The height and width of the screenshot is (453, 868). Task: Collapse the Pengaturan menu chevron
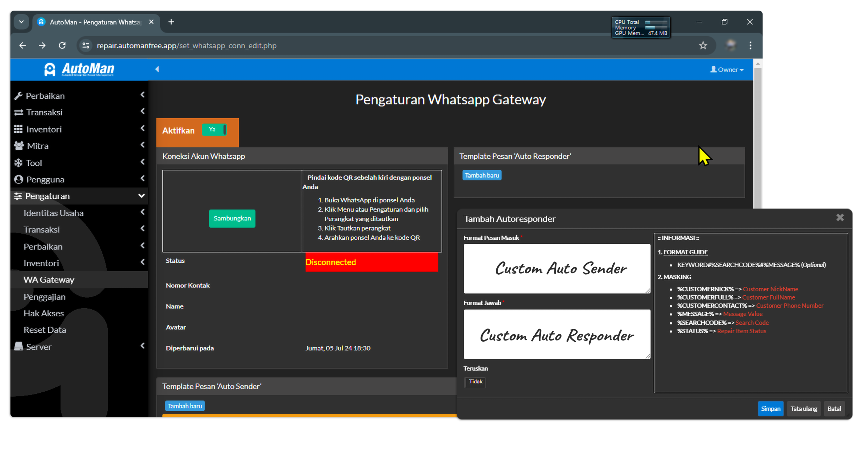pyautogui.click(x=142, y=196)
